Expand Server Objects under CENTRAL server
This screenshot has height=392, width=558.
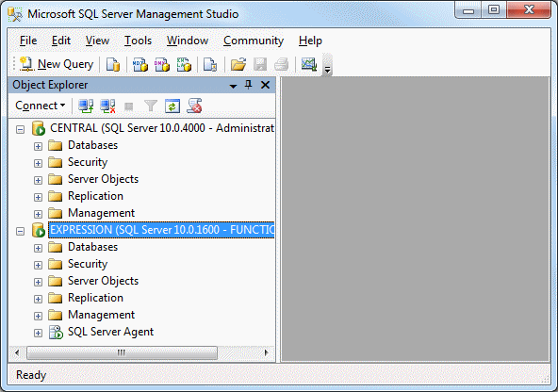click(x=38, y=180)
